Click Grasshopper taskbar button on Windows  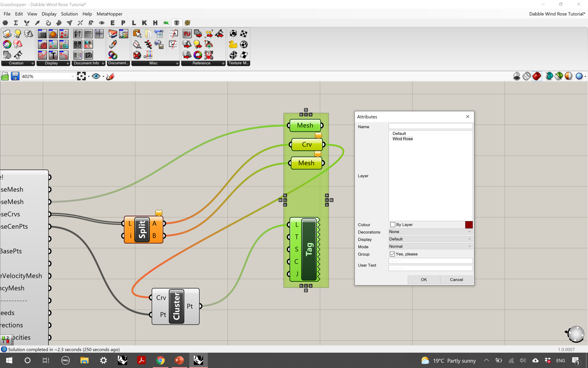coord(198,360)
